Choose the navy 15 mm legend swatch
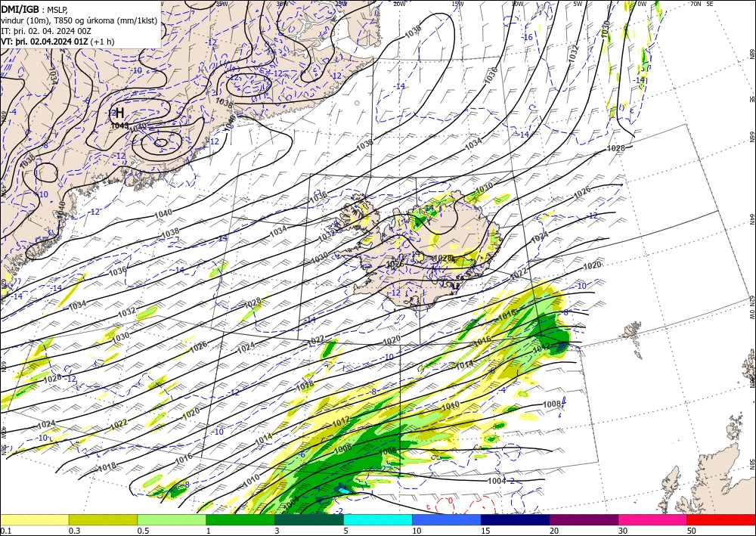 [x=516, y=519]
